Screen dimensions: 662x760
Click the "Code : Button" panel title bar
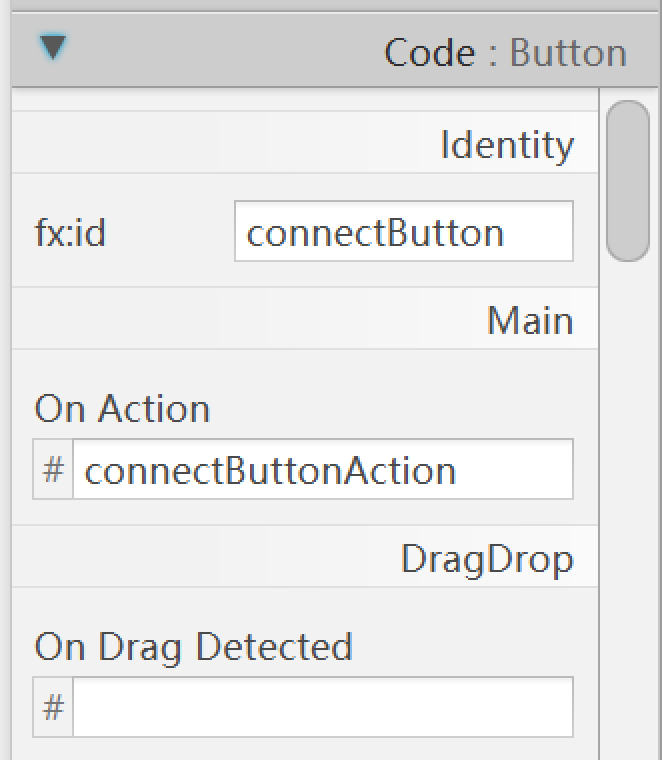[x=336, y=50]
